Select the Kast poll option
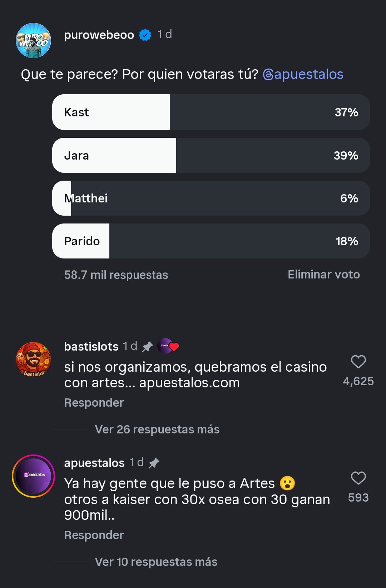Image resolution: width=386 pixels, height=588 pixels. 211,112
